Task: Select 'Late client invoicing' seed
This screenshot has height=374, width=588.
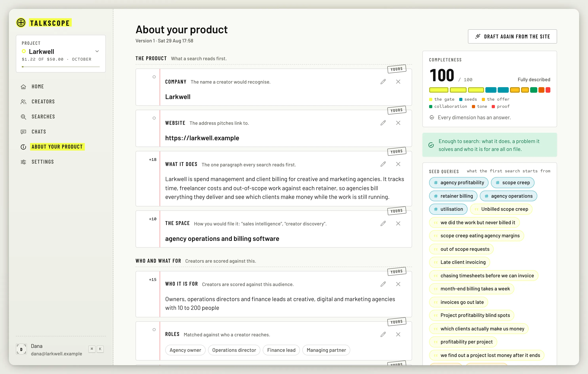Action: 460,262
